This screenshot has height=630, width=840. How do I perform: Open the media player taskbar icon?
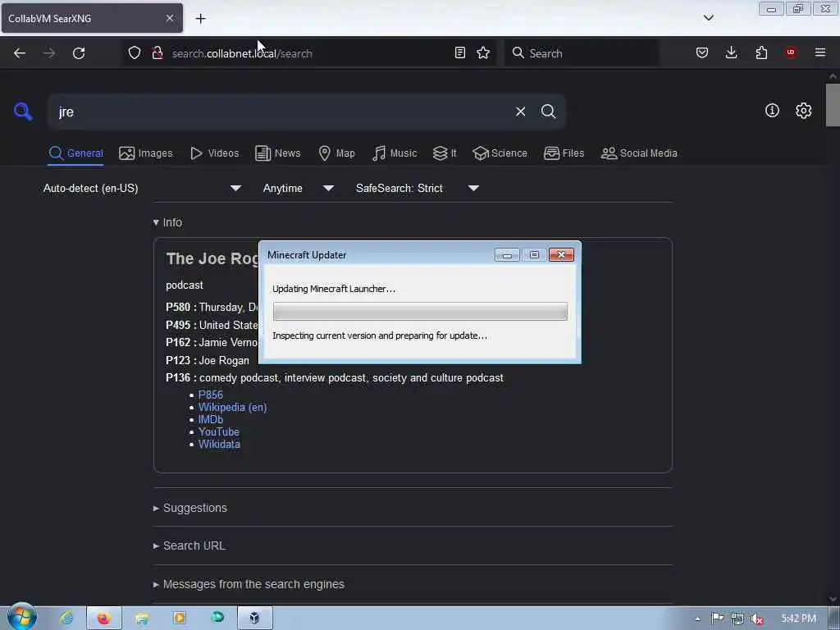180,618
